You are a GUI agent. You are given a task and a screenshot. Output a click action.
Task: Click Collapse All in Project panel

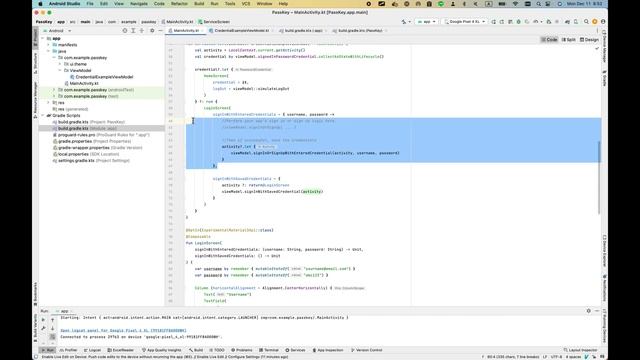142,31
